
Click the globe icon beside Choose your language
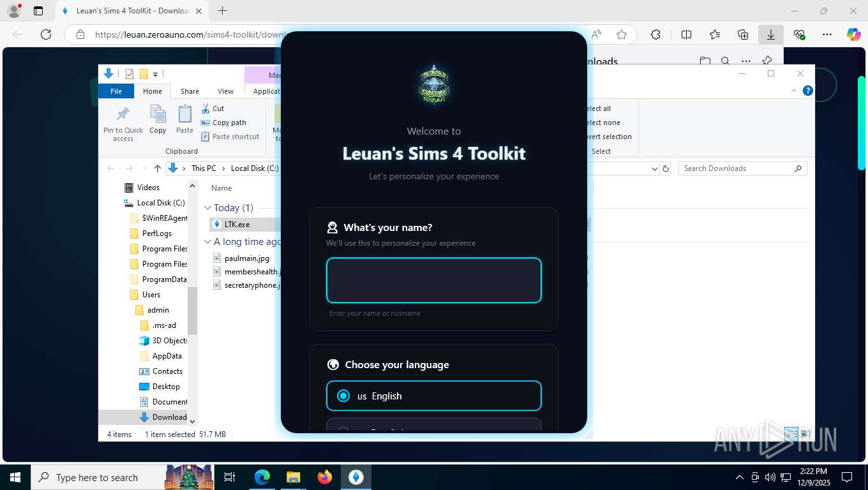coord(333,364)
